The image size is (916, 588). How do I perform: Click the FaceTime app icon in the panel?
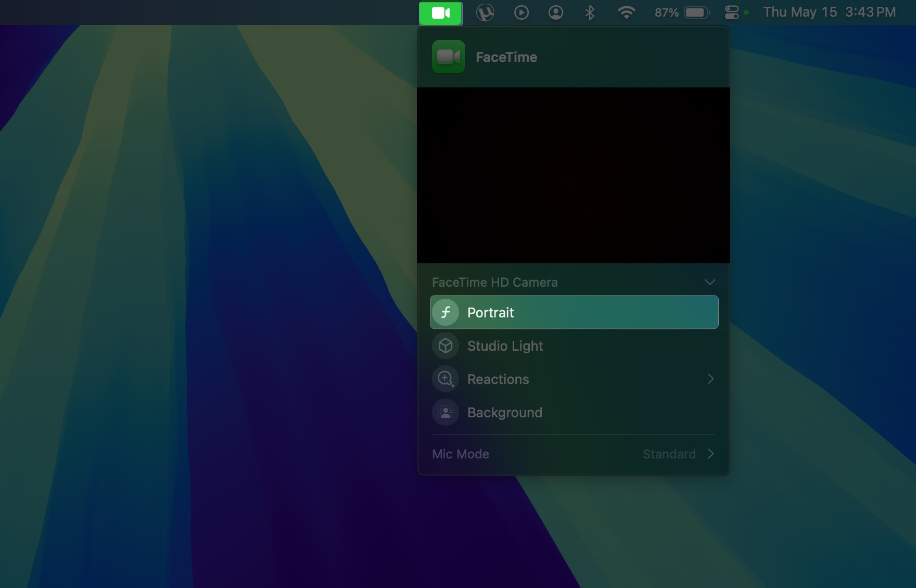point(448,57)
